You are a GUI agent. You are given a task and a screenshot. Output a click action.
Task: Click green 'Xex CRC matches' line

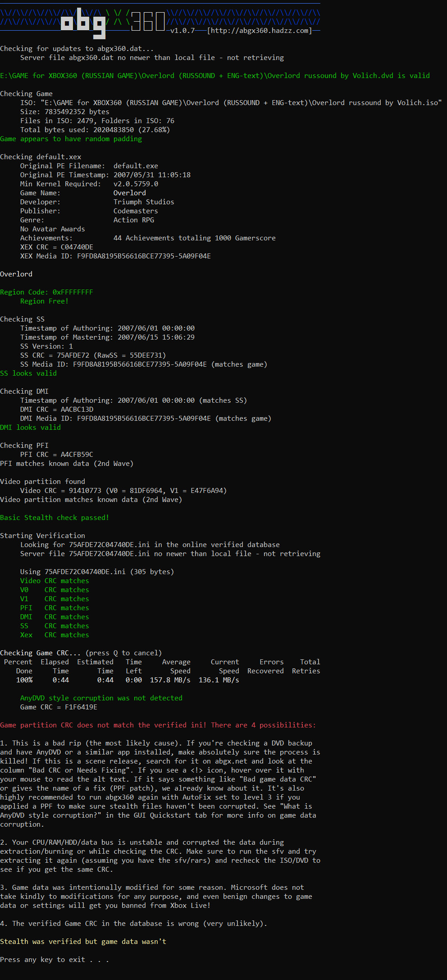[55, 635]
